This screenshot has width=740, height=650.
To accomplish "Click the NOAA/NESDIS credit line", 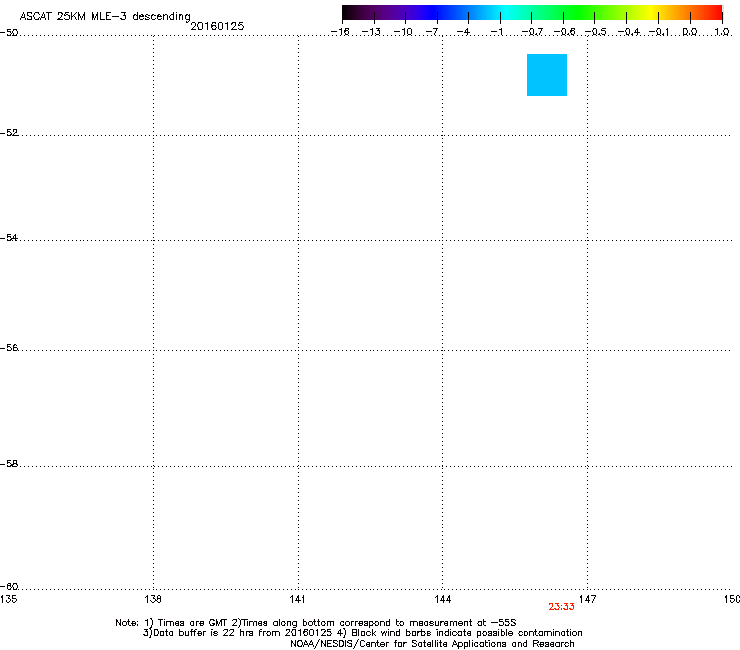I will tap(432, 643).
